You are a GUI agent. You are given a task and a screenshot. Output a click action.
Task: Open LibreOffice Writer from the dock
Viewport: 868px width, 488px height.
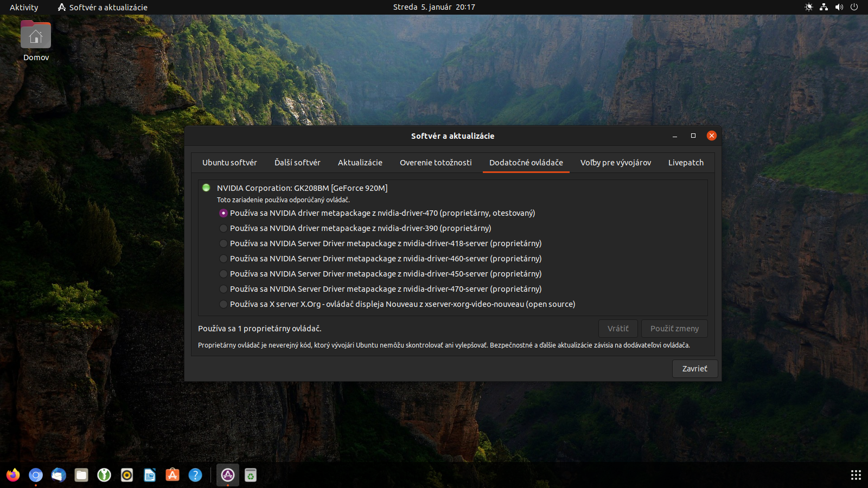click(x=150, y=475)
